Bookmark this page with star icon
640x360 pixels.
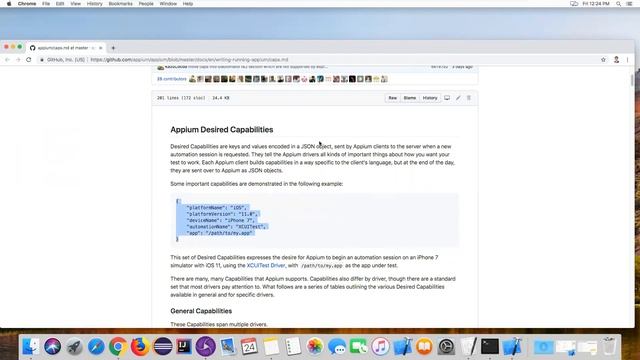tap(603, 60)
